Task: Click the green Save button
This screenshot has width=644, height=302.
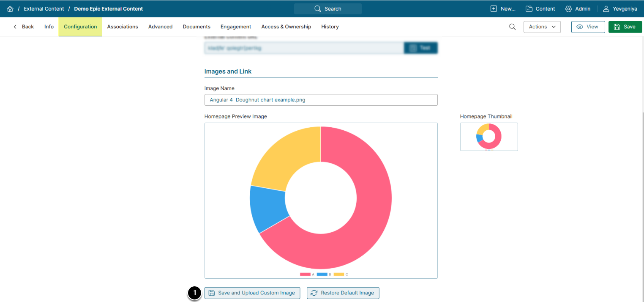Action: 625,27
